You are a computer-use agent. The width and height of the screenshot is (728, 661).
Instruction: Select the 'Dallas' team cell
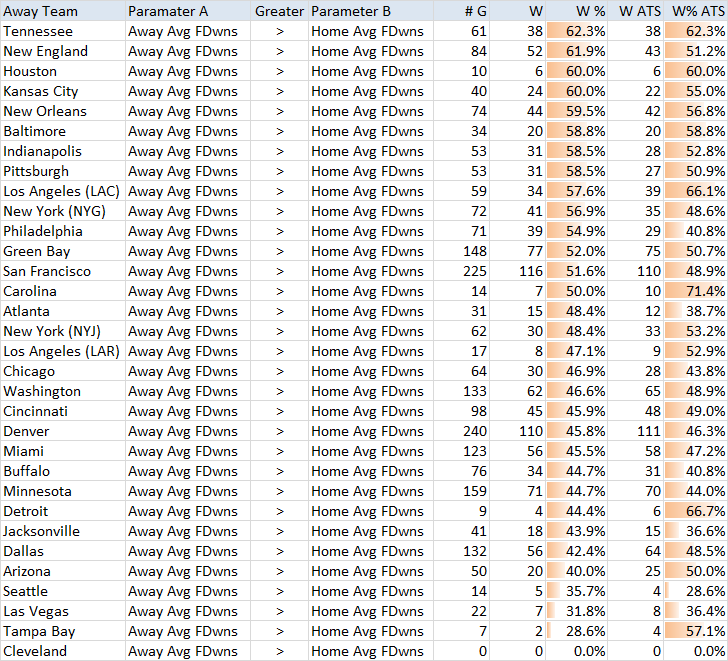tap(63, 551)
